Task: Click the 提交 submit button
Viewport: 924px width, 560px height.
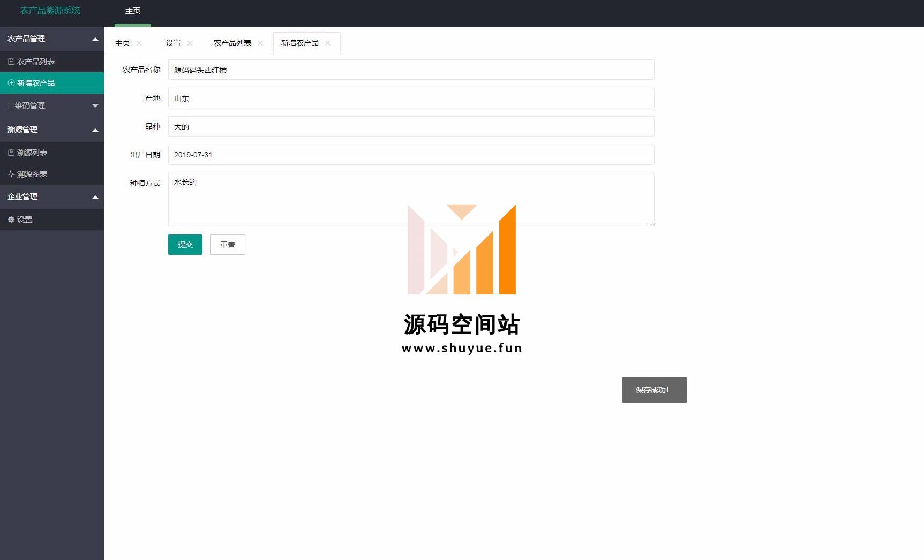Action: 185,245
